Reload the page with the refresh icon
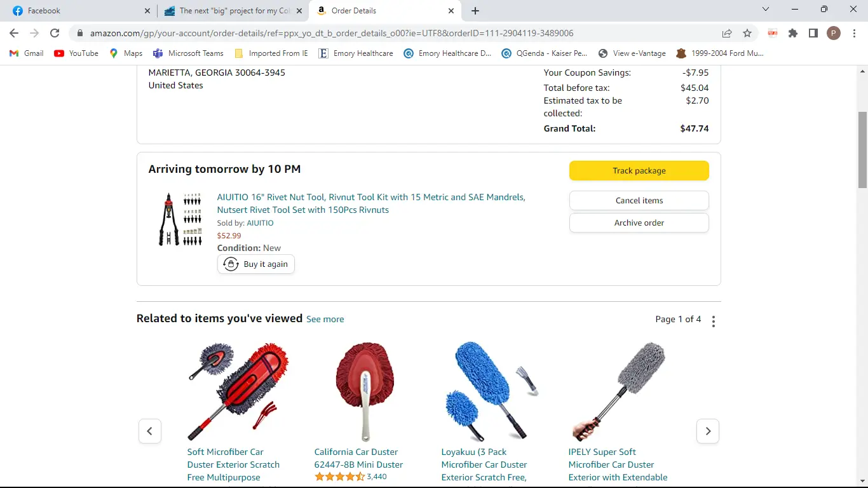This screenshot has width=868, height=488. 55,33
